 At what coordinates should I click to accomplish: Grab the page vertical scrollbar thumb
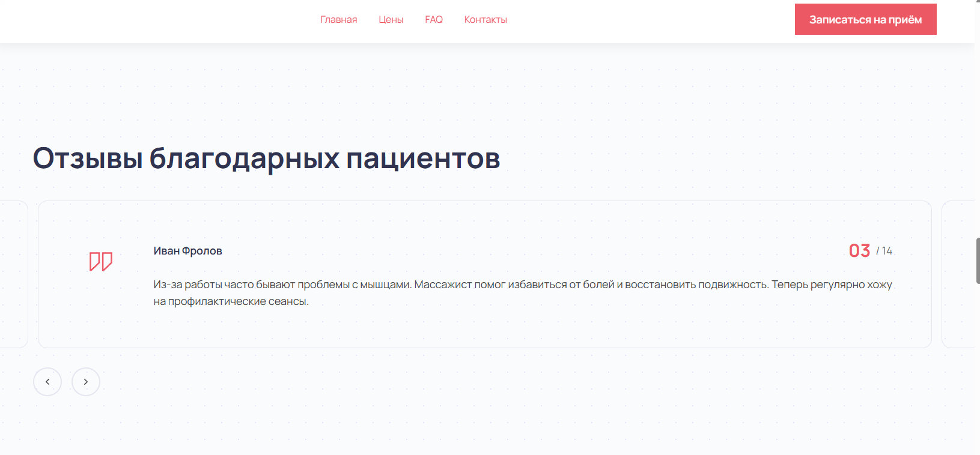tap(977, 261)
